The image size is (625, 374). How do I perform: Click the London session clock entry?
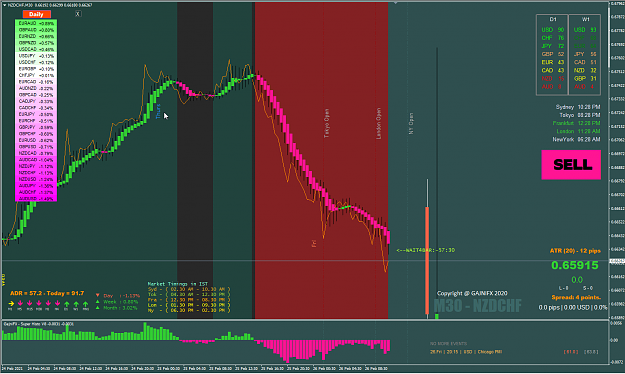tap(578, 131)
